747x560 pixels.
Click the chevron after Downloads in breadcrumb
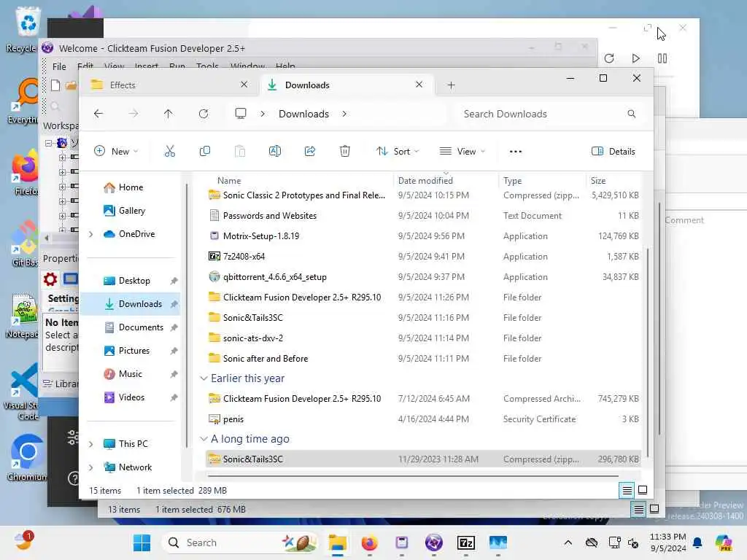coord(344,114)
